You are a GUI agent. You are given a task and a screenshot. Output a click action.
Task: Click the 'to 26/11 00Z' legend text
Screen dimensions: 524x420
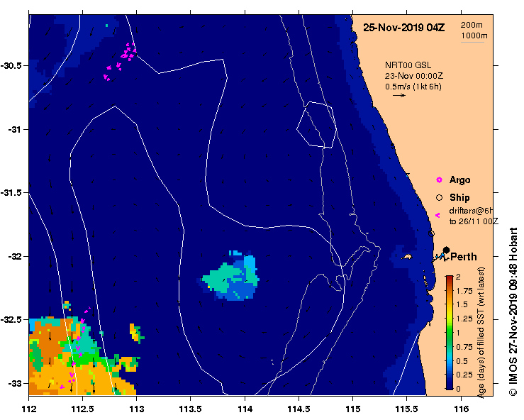pos(474,221)
